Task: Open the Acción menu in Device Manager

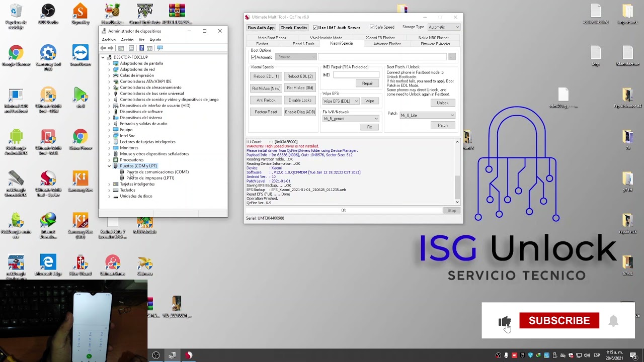Action: [127, 40]
